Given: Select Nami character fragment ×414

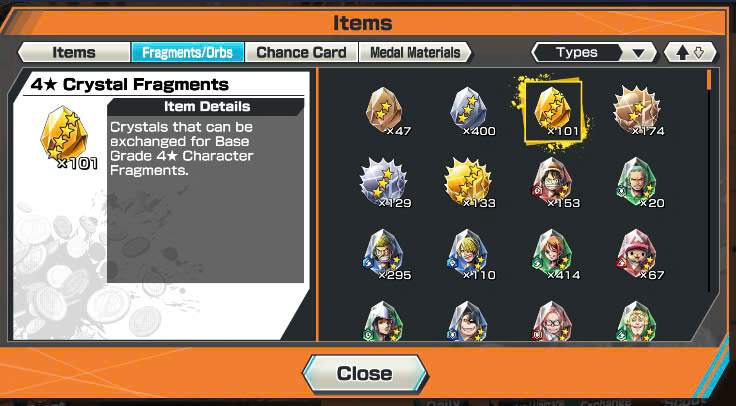Looking at the screenshot, I should click(553, 255).
